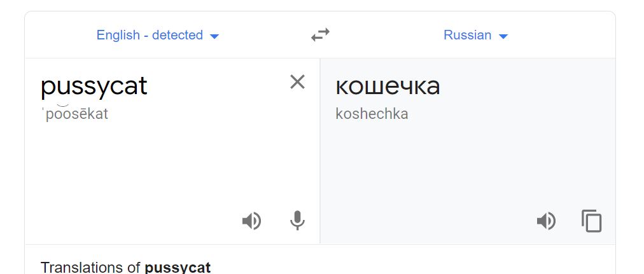Click the translated word 'кошечка'
This screenshot has height=274, width=644.
[388, 86]
